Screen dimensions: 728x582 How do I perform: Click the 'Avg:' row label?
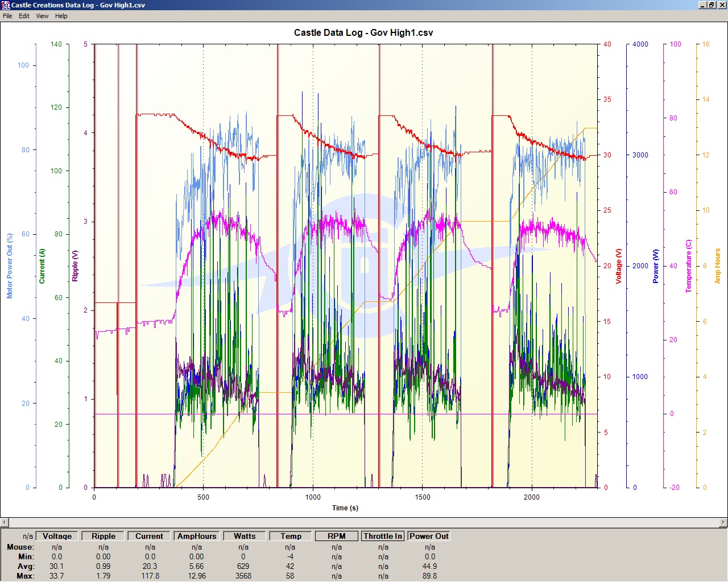(x=26, y=566)
